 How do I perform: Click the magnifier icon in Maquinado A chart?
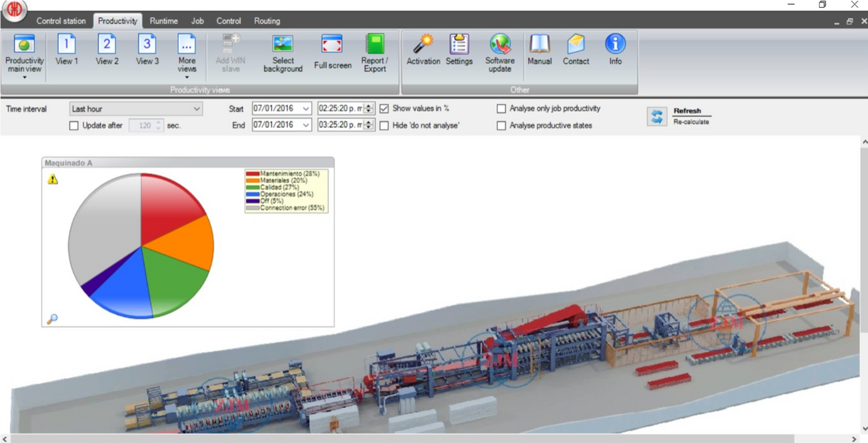[52, 319]
